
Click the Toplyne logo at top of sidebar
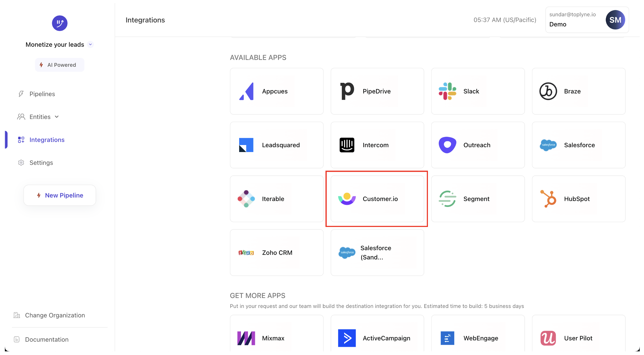[59, 23]
